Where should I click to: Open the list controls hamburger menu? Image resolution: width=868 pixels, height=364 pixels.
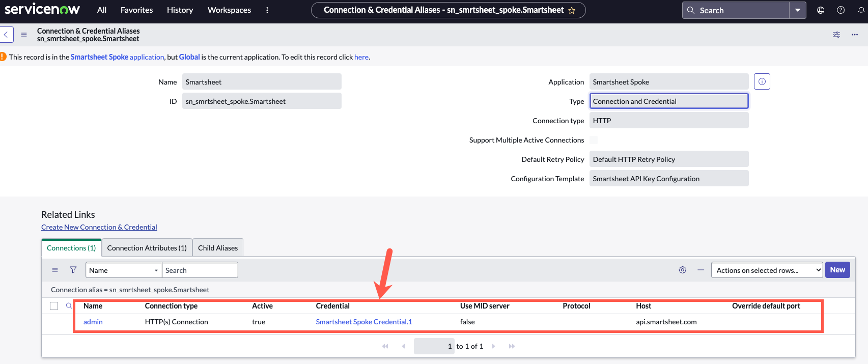(x=55, y=270)
